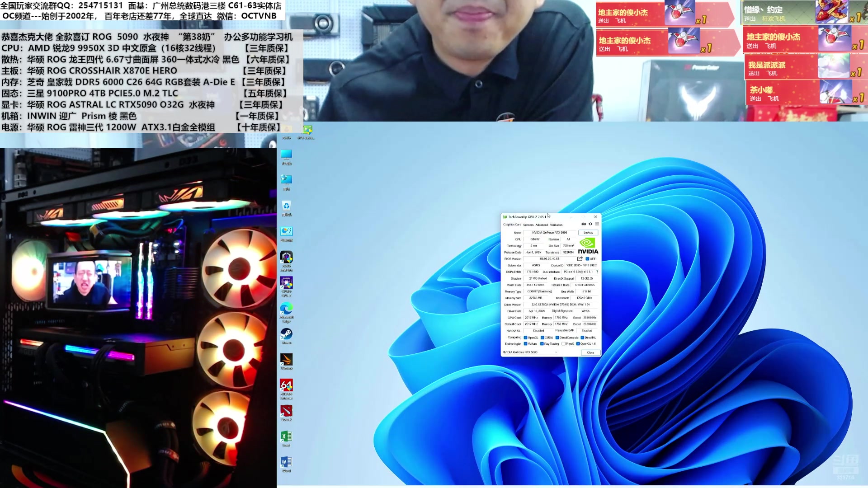Toggle the Vulkan checkbox
Screen dimensions: 868x488
pyautogui.click(x=525, y=344)
